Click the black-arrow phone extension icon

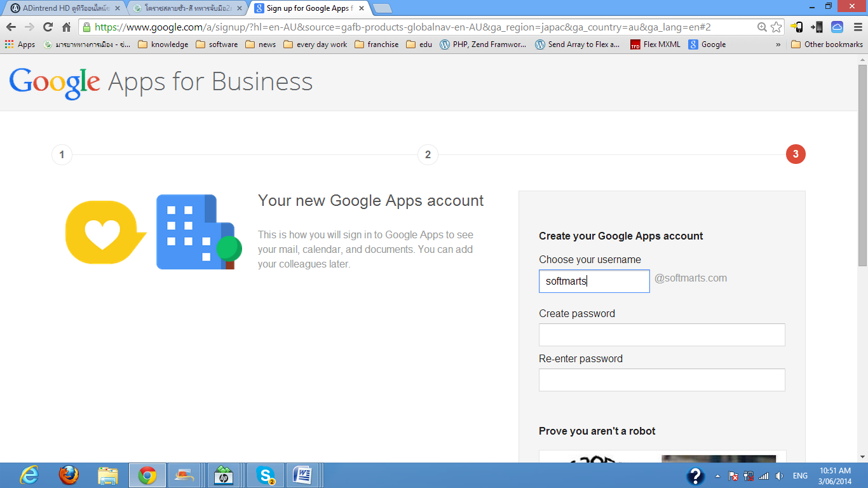click(817, 27)
